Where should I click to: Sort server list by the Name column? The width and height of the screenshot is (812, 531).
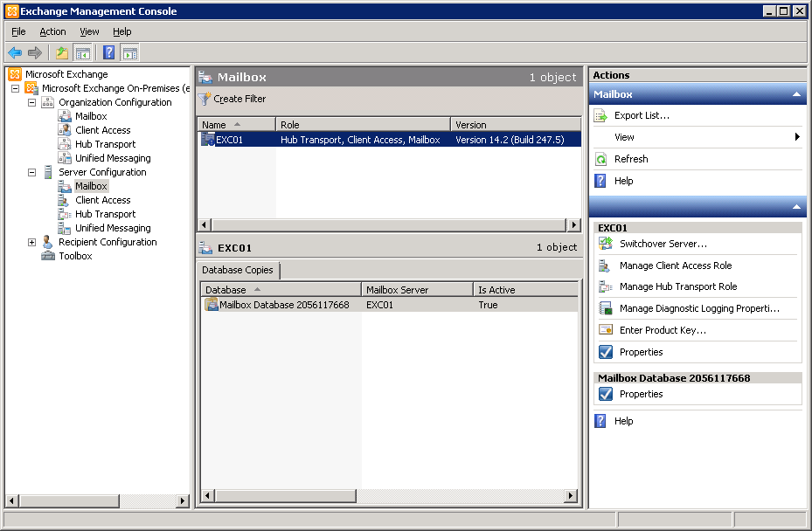pyautogui.click(x=237, y=125)
